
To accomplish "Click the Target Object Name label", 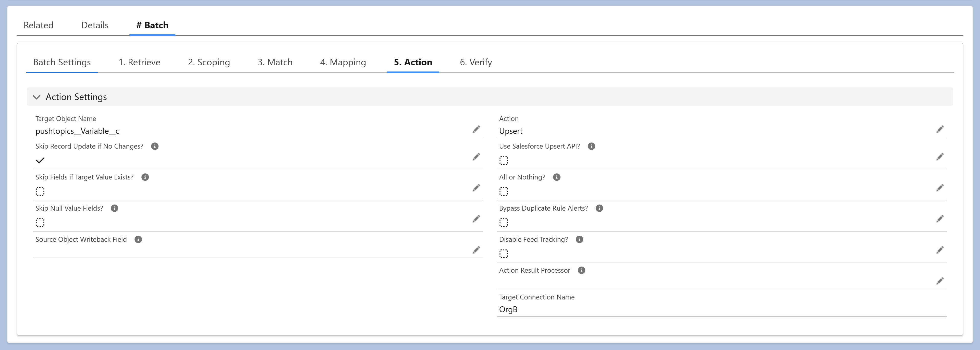I will (x=65, y=119).
